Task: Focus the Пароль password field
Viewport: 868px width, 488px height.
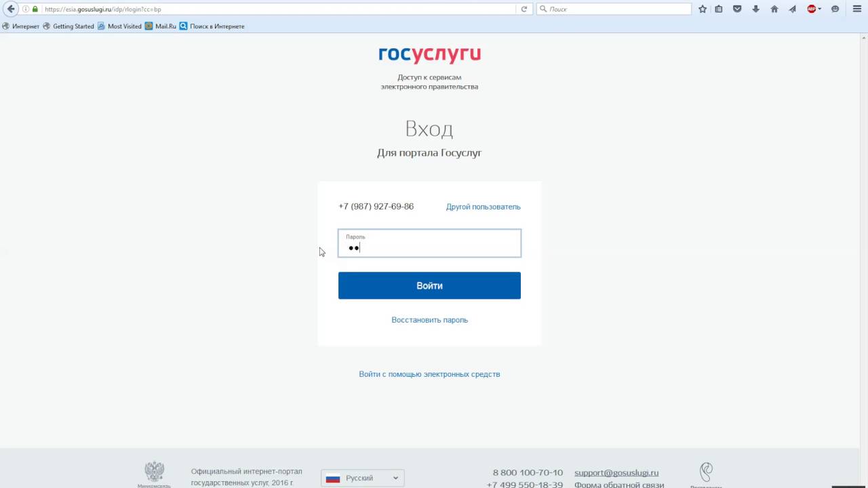Action: click(429, 243)
